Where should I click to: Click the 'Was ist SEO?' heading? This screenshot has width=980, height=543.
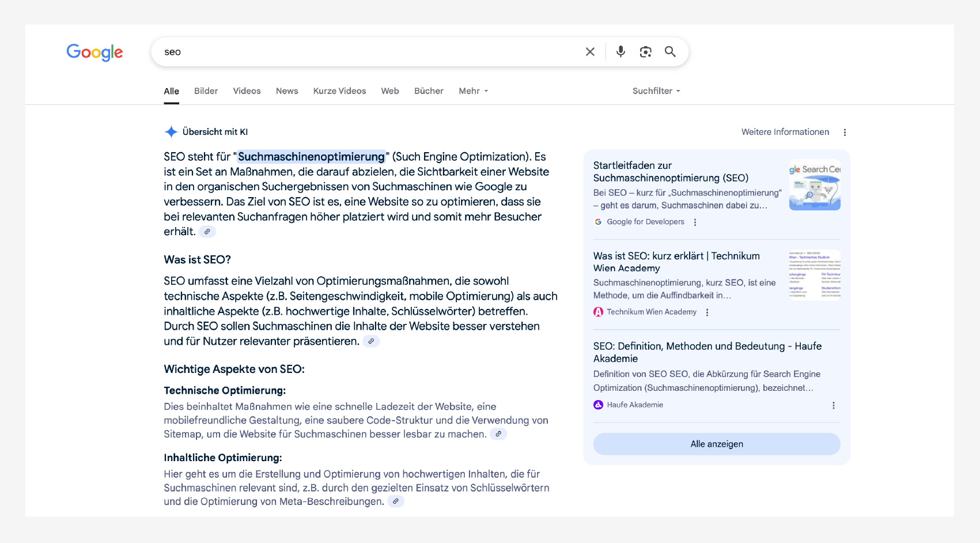(197, 260)
